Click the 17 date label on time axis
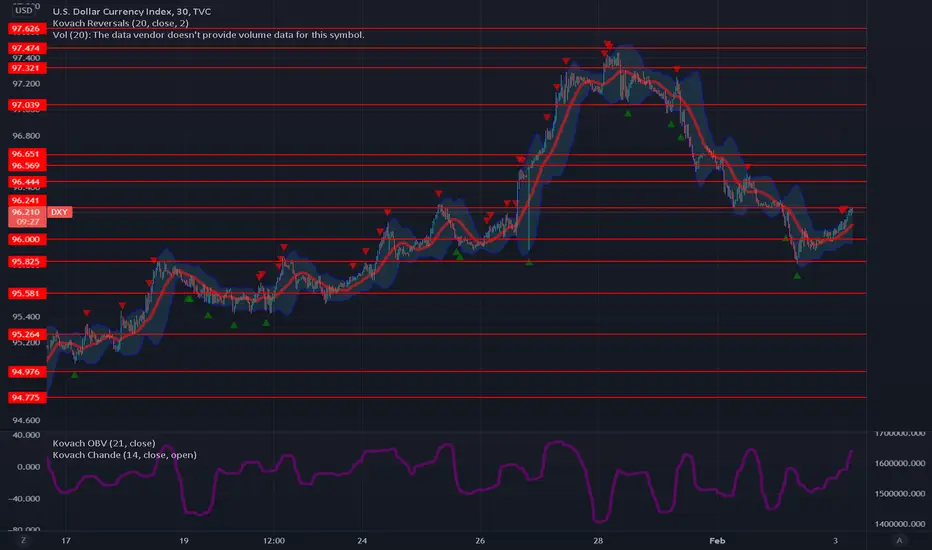Screen dimensions: 932x550 [66, 540]
